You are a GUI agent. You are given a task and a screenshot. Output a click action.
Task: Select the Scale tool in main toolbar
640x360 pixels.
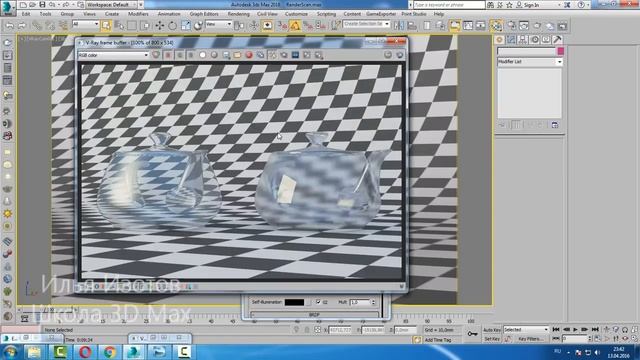tap(186, 26)
